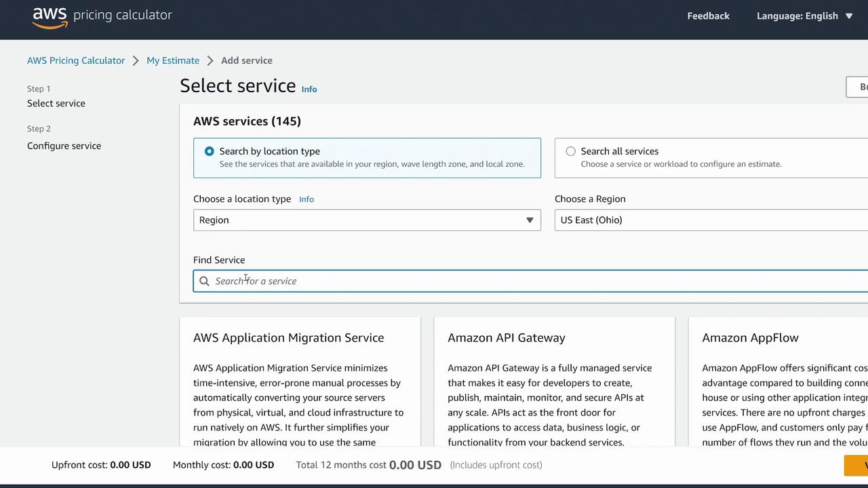Open the Choose a location type dropdown
This screenshot has height=488, width=868.
coord(367,220)
